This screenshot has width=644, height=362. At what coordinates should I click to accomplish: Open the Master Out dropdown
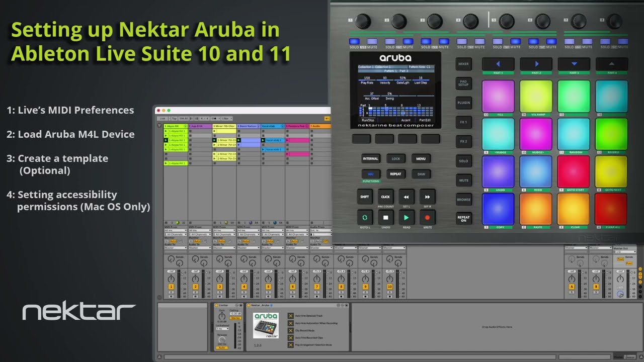click(625, 252)
